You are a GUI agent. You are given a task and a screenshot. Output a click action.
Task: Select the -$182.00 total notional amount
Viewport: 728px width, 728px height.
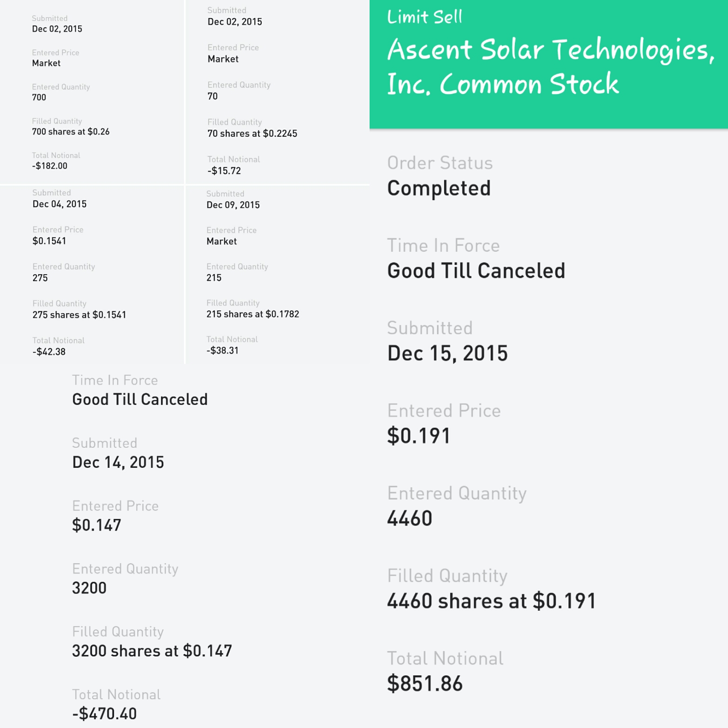(50, 166)
